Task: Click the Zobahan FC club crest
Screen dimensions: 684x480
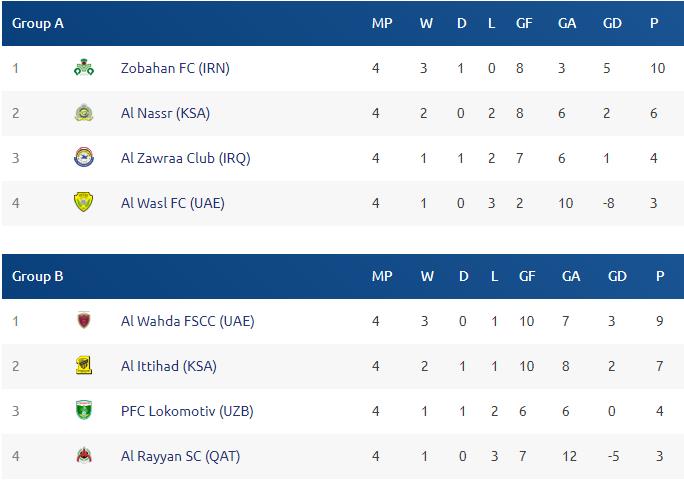Action: pos(84,68)
